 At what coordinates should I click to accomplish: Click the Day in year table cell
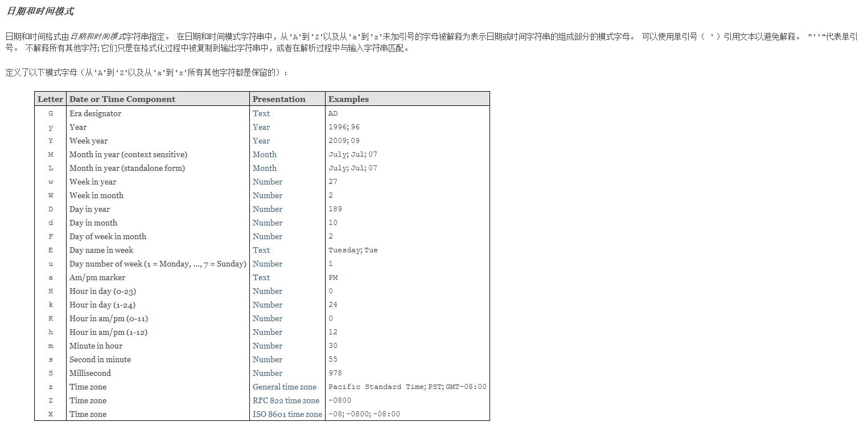[89, 209]
